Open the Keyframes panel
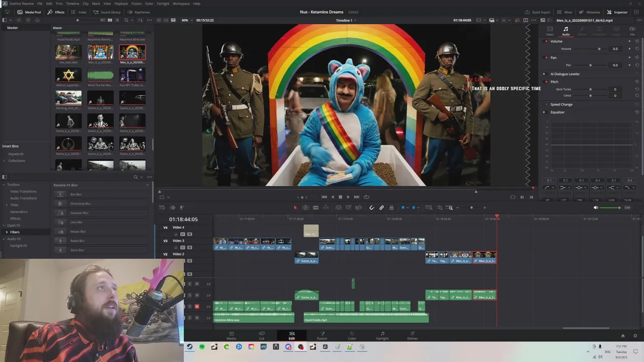This screenshot has height=362, width=644. coord(139,12)
